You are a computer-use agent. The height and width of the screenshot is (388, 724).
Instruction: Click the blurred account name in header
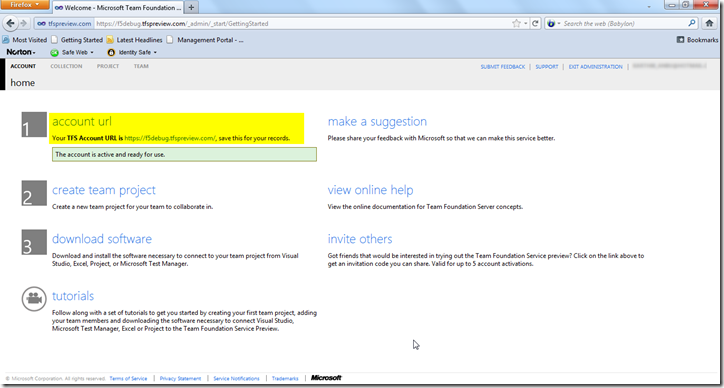pyautogui.click(x=669, y=67)
